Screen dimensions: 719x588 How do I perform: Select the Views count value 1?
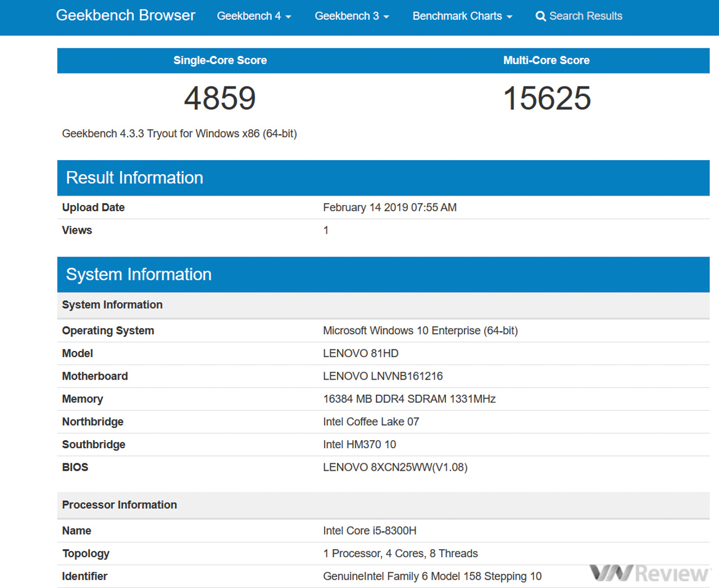point(326,230)
